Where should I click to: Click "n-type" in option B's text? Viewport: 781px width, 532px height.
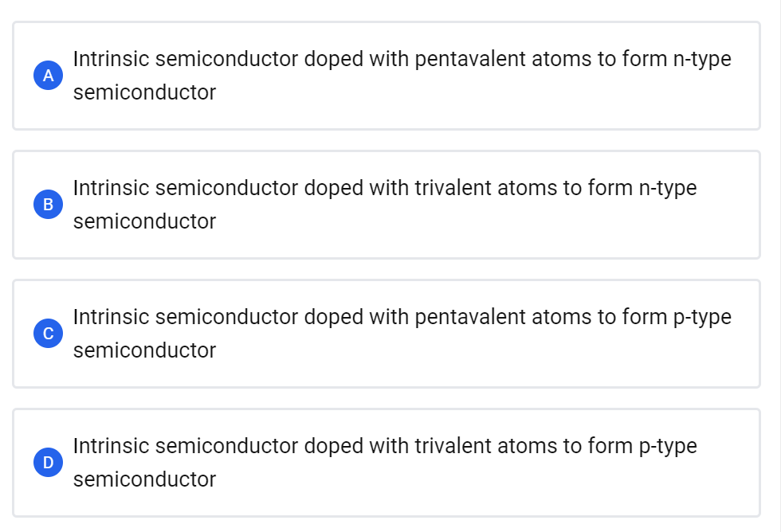pos(668,189)
